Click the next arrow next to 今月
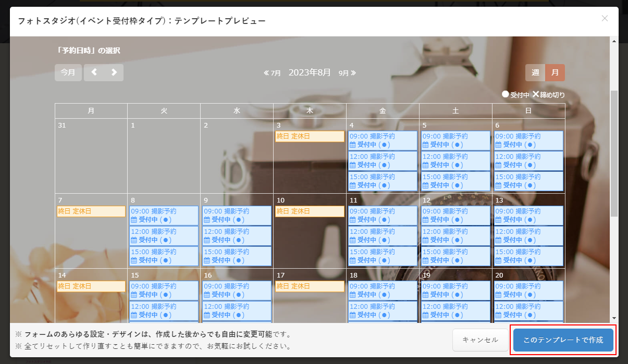The width and height of the screenshot is (628, 364). [114, 72]
